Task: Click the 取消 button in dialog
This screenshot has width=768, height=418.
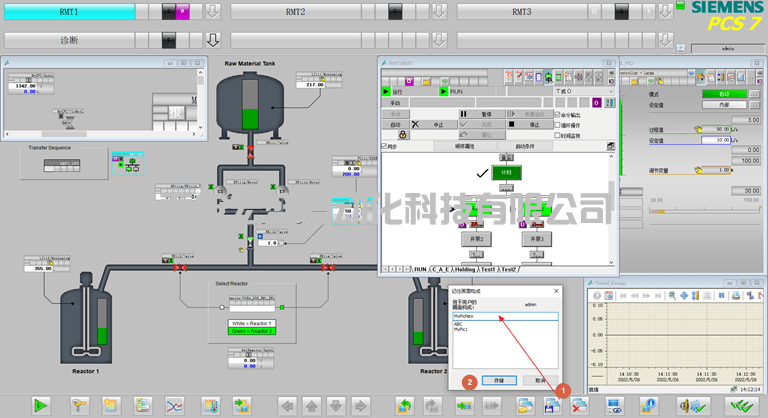Action: (x=539, y=380)
